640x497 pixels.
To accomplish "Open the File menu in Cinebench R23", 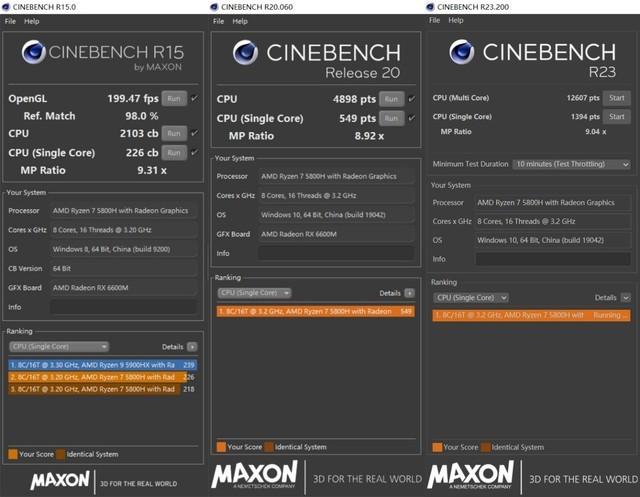I will click(434, 20).
